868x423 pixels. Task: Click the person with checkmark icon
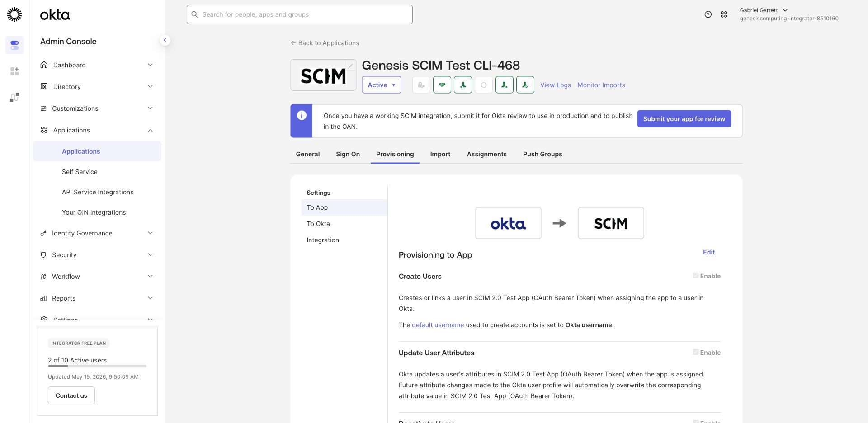click(x=525, y=85)
